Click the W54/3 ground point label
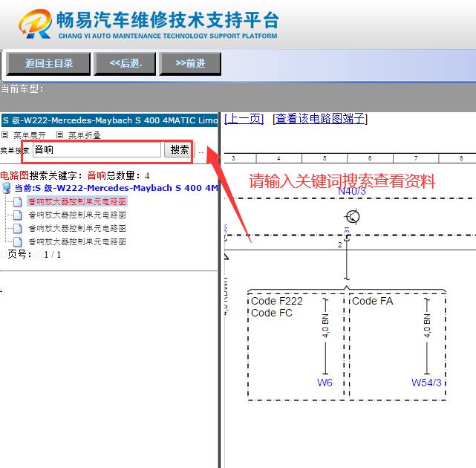The height and width of the screenshot is (468, 476). point(426,383)
